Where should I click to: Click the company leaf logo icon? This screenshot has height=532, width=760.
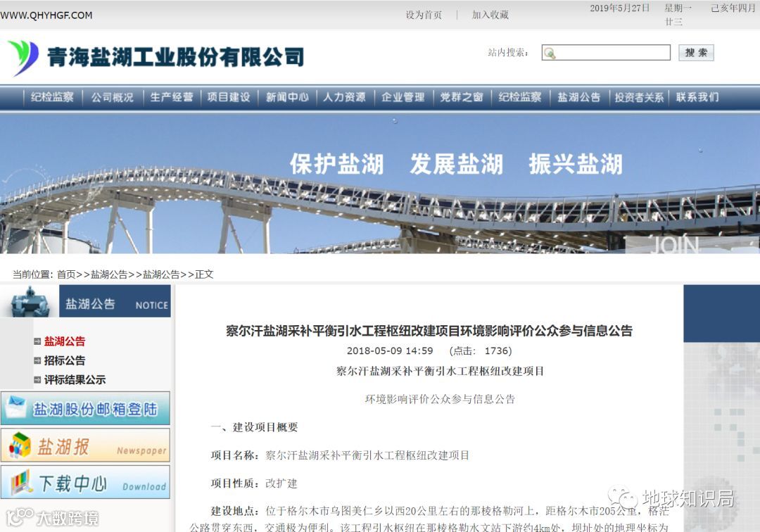[23, 58]
